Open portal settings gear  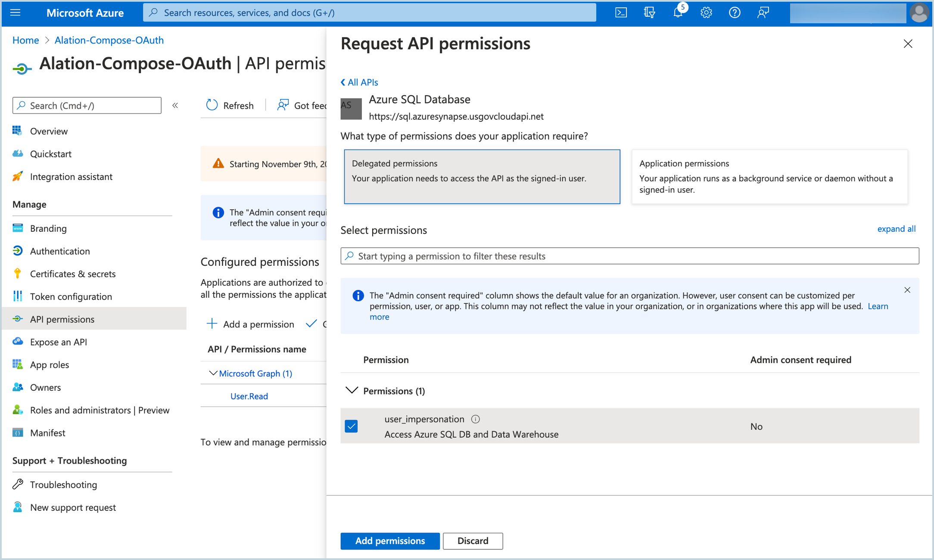[706, 12]
